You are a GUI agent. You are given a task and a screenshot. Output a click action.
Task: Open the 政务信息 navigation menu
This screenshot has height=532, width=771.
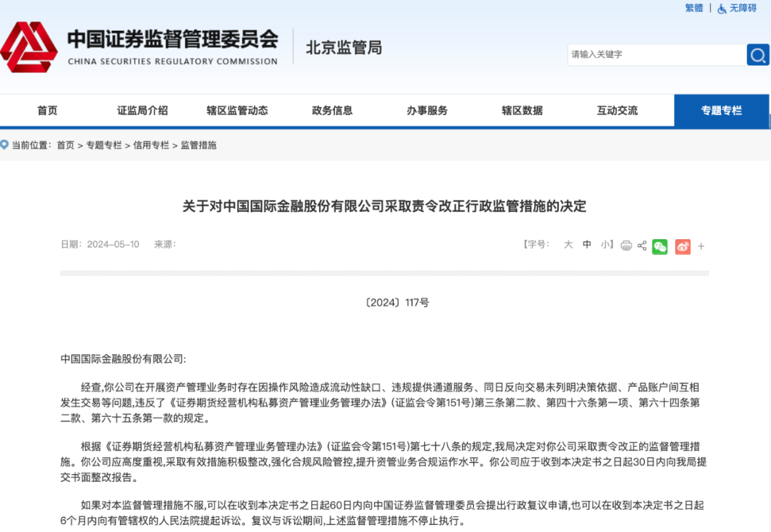[332, 111]
